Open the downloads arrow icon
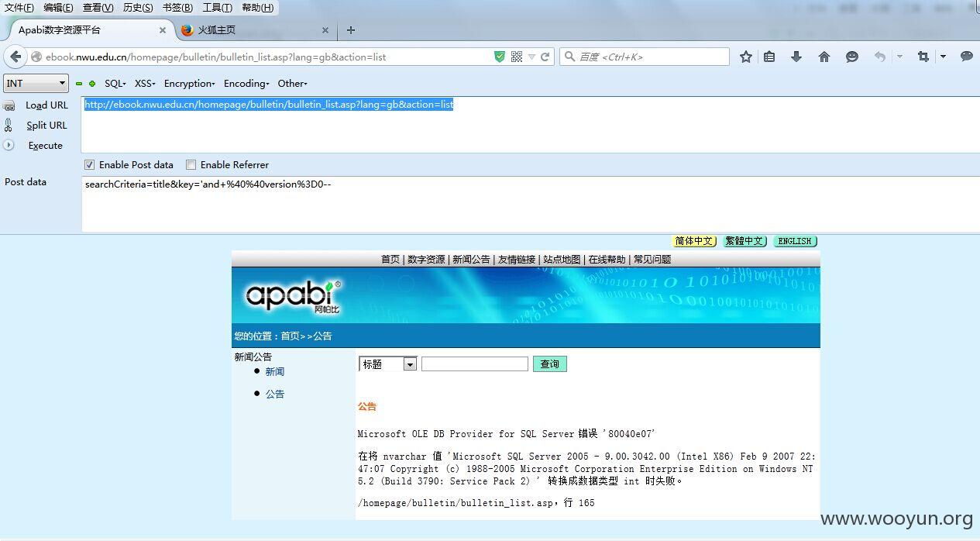 (796, 57)
